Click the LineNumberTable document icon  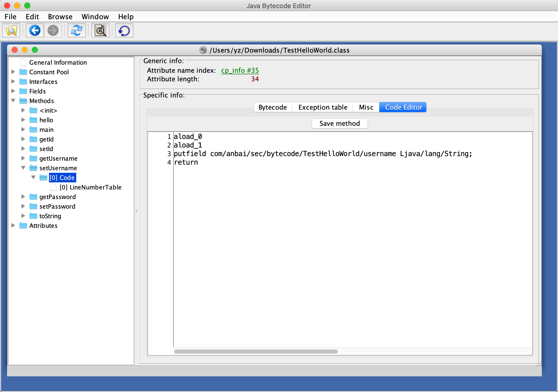(x=54, y=187)
